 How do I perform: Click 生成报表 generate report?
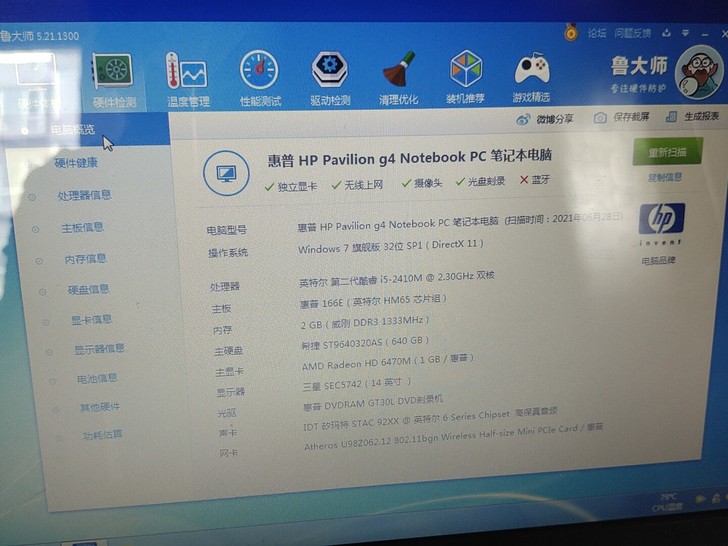pos(692,116)
